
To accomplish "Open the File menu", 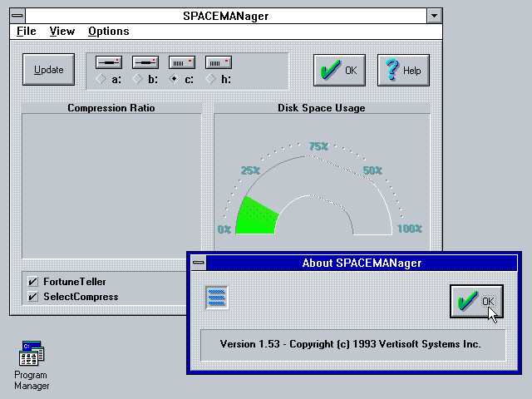I will point(27,32).
